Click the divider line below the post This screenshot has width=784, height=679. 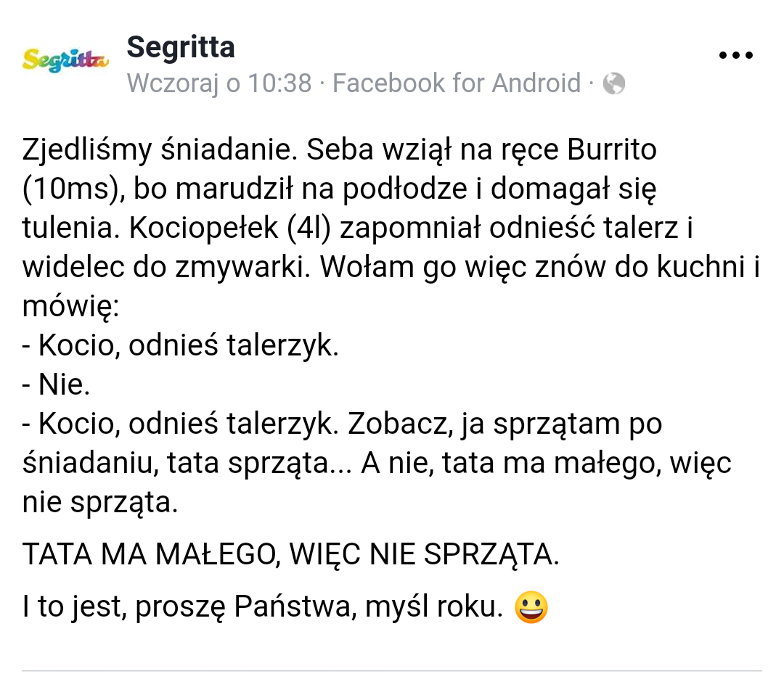coord(392,670)
